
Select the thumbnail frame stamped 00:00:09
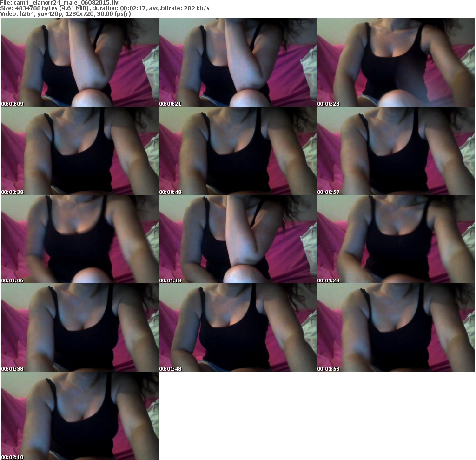(x=80, y=62)
